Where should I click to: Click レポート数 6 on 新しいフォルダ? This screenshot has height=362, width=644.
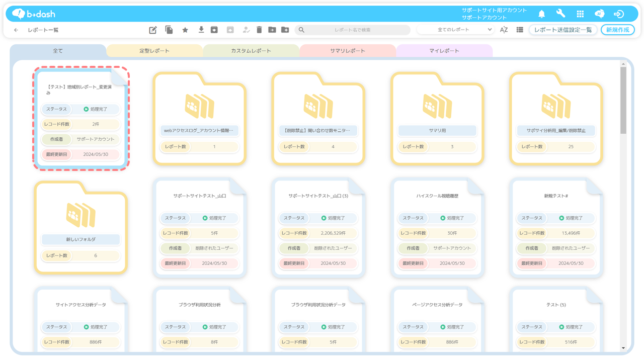coord(80,255)
